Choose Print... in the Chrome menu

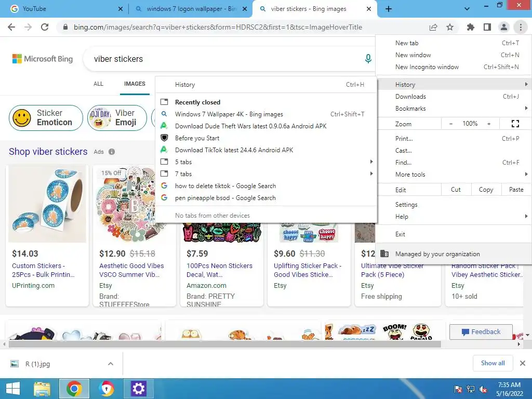[454, 138]
